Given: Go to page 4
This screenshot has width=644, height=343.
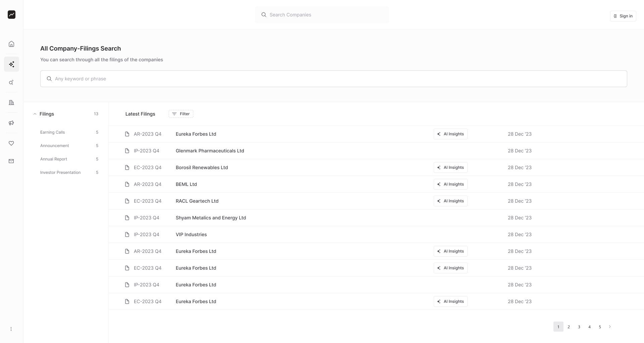Looking at the screenshot, I should (589, 327).
